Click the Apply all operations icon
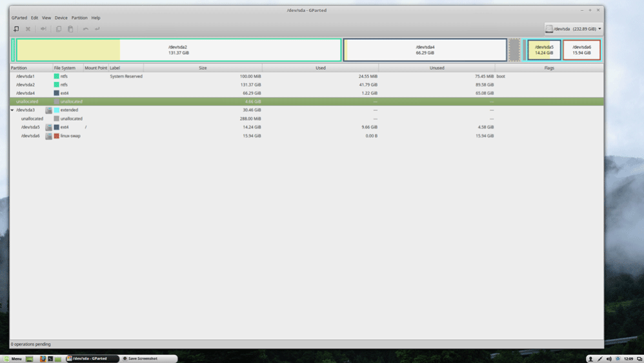 [97, 29]
